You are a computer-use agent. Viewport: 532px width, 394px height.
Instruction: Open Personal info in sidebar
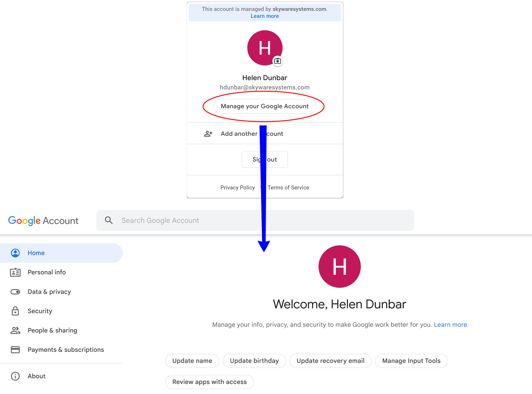point(61,272)
